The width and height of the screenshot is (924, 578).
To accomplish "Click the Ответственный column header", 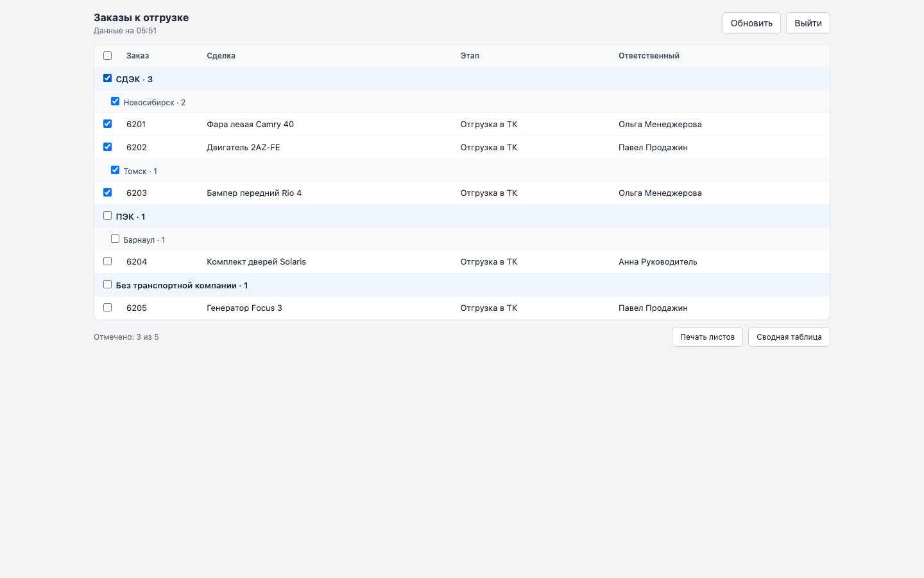I will [649, 56].
